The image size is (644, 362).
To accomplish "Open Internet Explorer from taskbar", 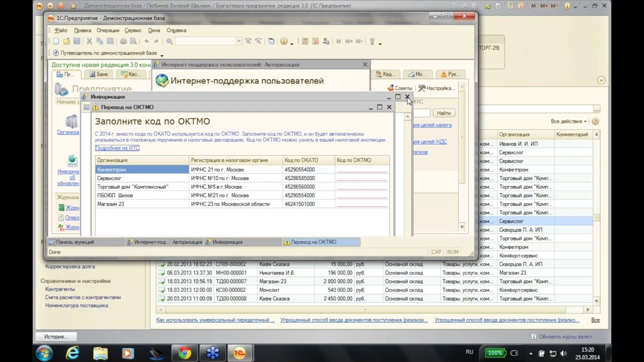I will pos(72,353).
